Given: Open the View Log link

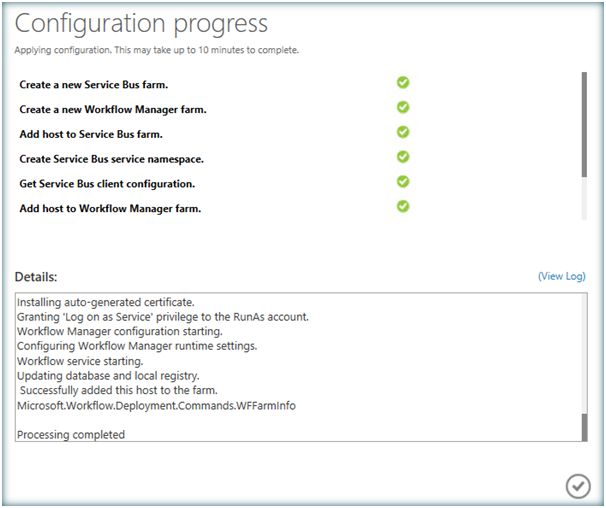Looking at the screenshot, I should coord(561,276).
